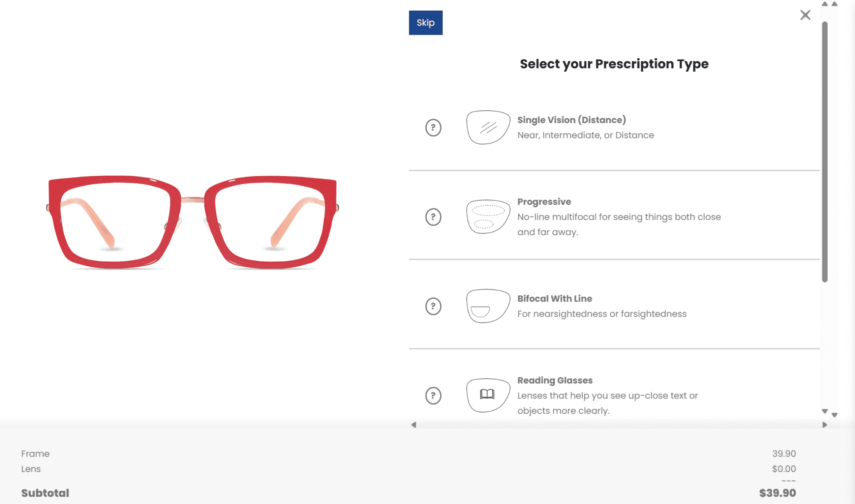
Task: Select Reading Glasses title
Action: pyautogui.click(x=554, y=380)
